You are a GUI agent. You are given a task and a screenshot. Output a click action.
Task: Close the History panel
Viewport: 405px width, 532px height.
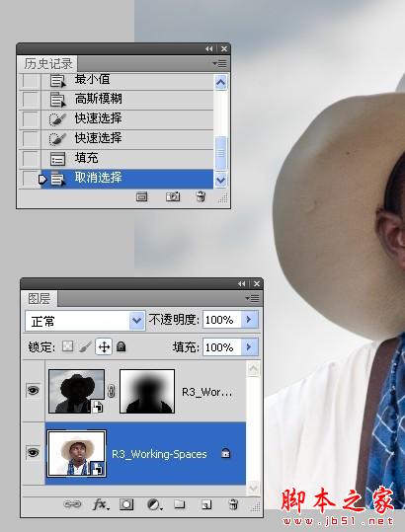[224, 49]
